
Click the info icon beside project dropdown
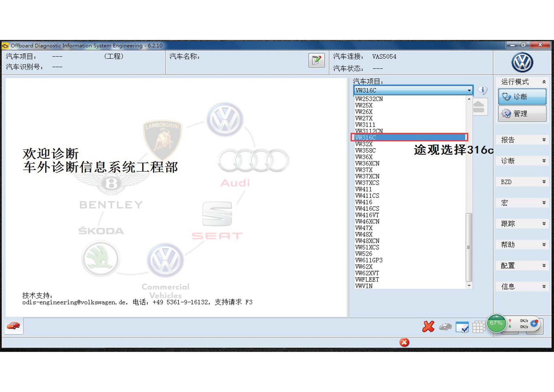[483, 90]
